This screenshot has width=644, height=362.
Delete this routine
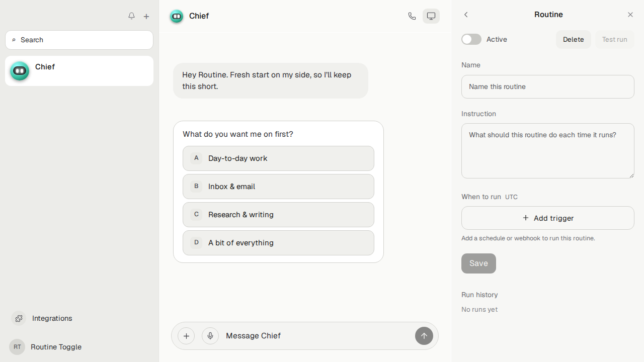[574, 39]
